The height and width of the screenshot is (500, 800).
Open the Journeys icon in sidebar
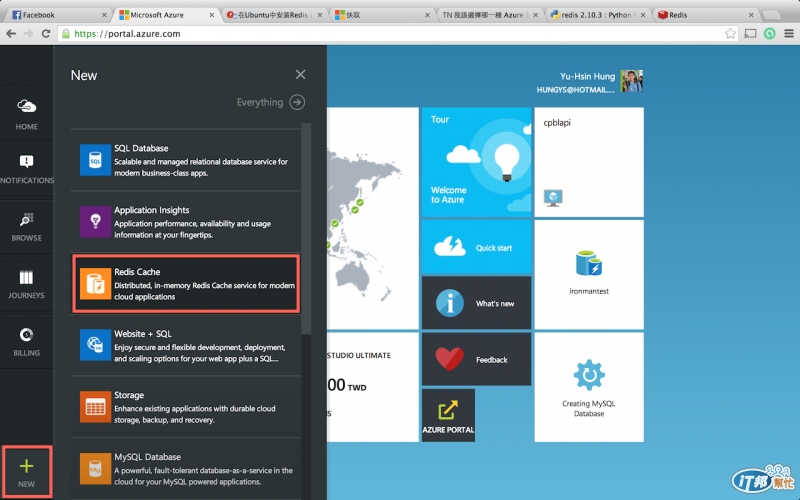(x=27, y=278)
